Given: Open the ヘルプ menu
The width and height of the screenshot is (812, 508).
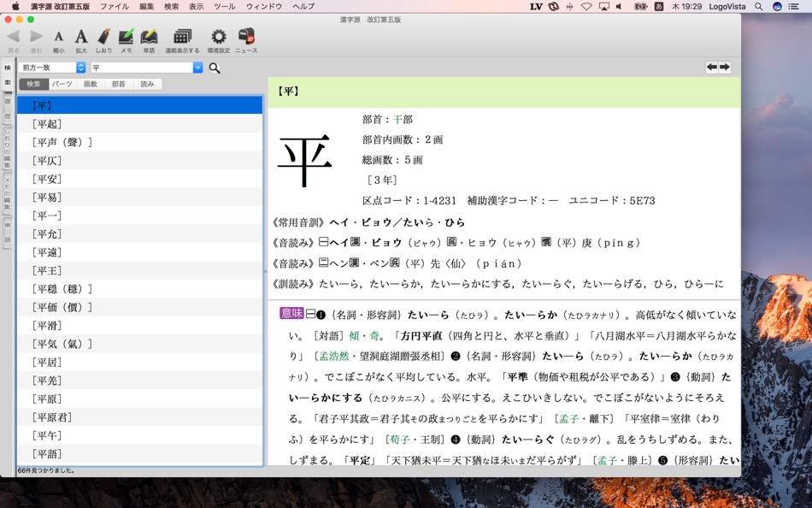Looking at the screenshot, I should 303,6.
